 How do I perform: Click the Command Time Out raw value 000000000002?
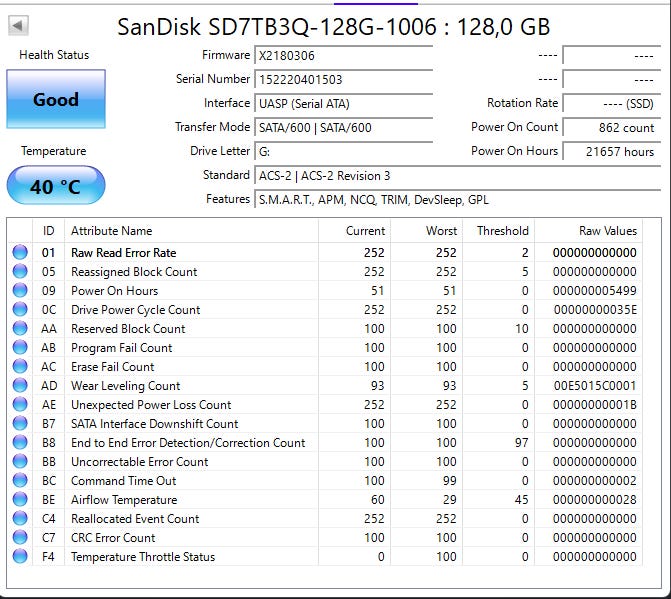(594, 480)
